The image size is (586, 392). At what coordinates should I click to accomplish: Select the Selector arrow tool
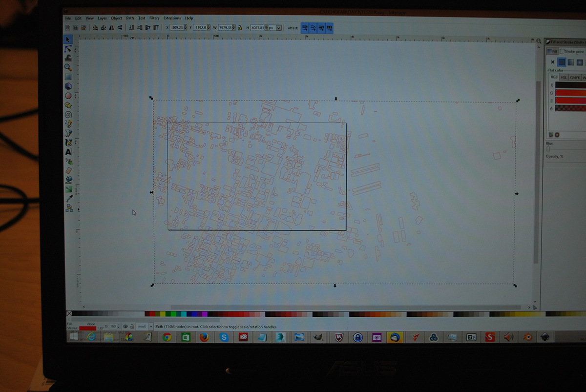[68, 39]
